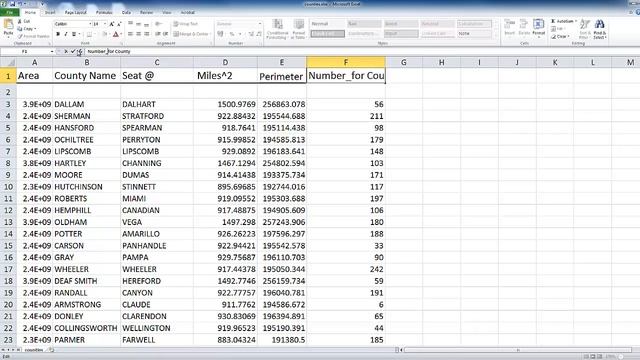640x360 pixels.
Task: Click the zoom slider in status bar
Action: click(621, 357)
